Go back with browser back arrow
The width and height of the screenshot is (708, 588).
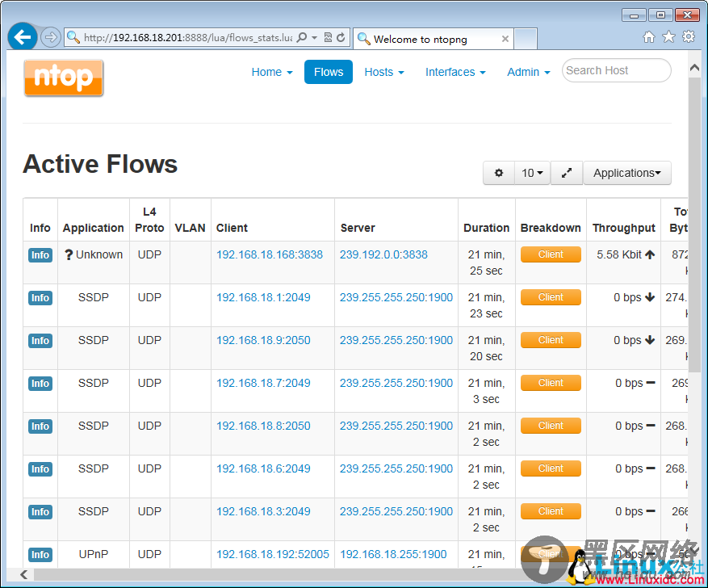[22, 37]
